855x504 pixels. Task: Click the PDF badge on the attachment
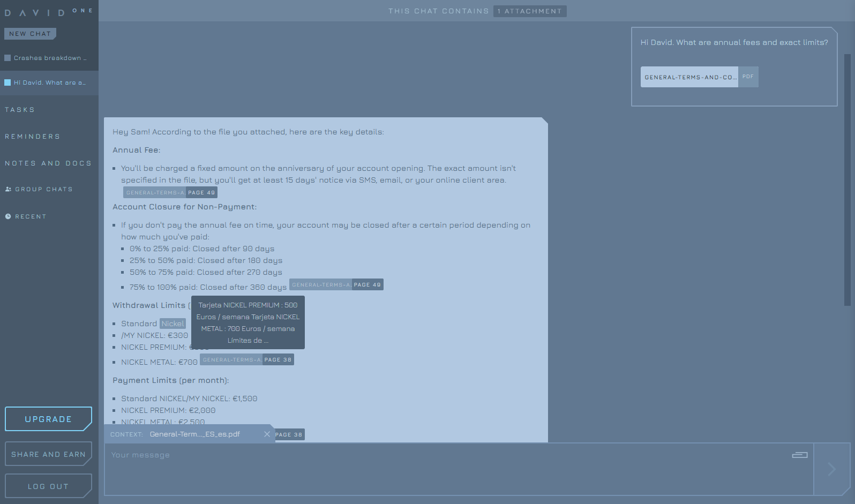pos(748,77)
